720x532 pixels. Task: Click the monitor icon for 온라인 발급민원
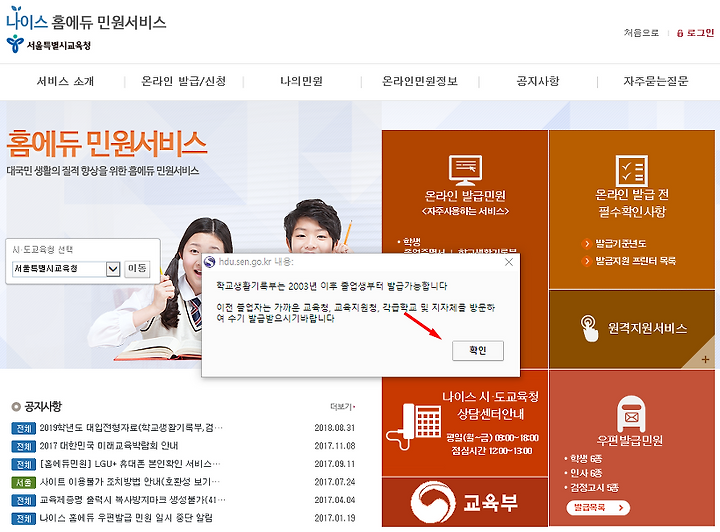coord(465,170)
